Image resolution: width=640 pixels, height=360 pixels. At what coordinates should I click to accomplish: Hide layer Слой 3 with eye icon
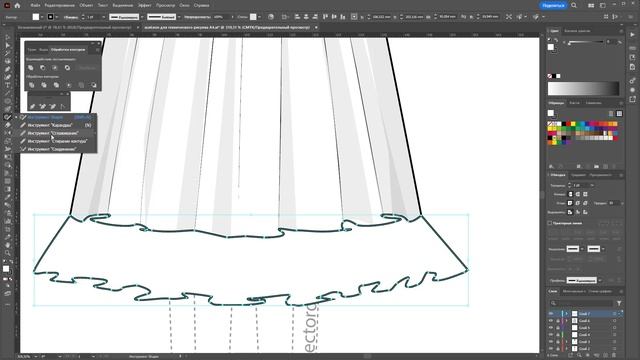tap(551, 341)
